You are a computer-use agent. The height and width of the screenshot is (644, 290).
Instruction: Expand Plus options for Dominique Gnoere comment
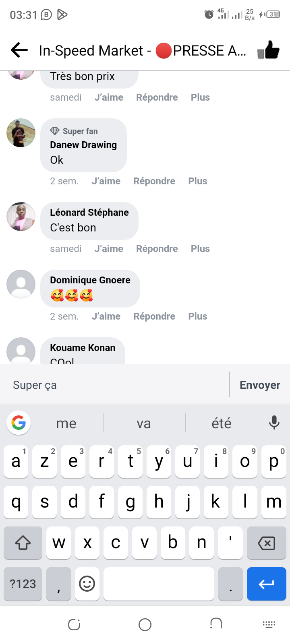(197, 316)
